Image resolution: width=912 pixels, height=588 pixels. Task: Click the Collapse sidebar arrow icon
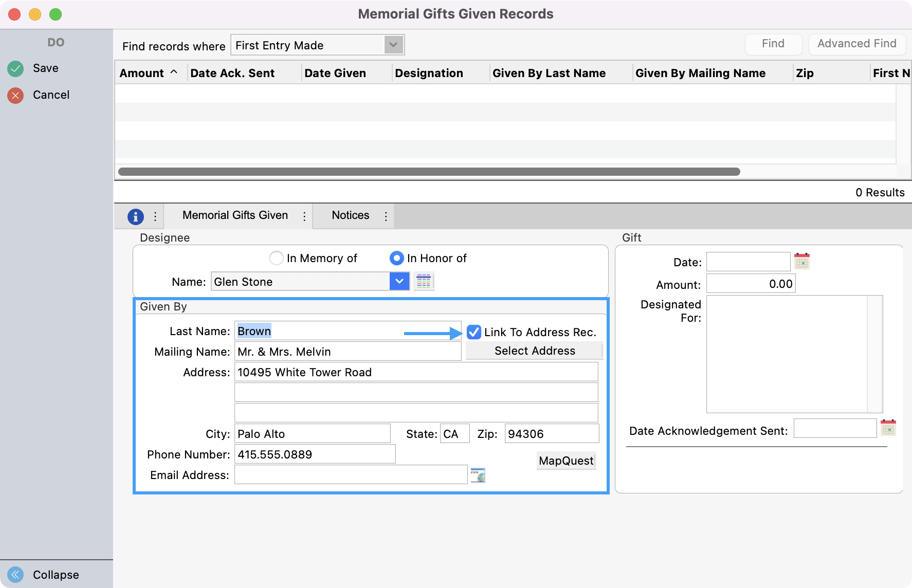click(x=15, y=574)
